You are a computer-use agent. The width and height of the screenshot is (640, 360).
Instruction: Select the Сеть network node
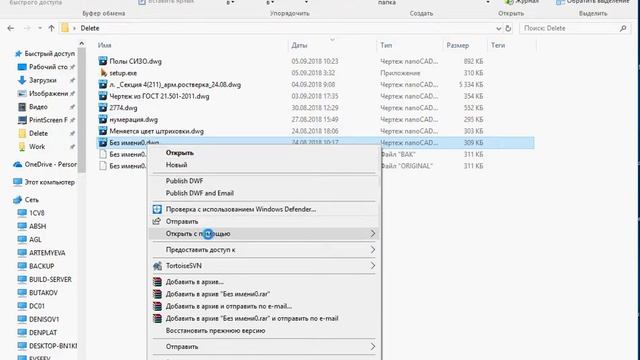[31, 200]
